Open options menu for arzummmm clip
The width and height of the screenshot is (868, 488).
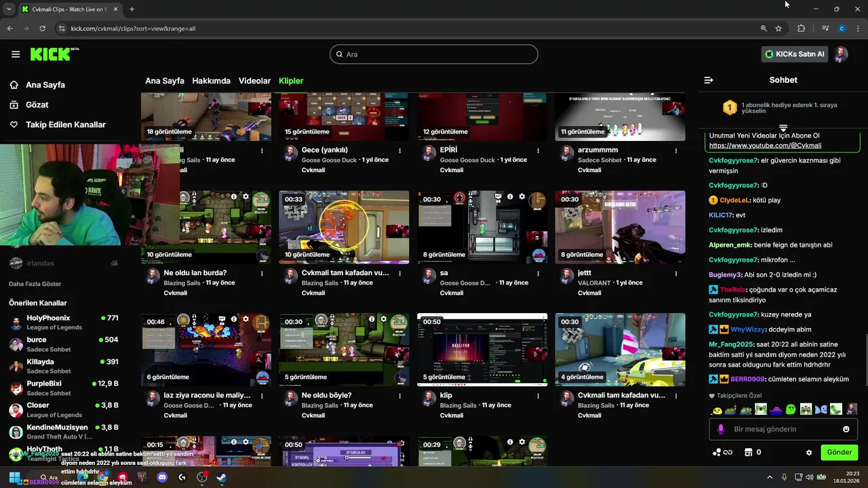[675, 150]
